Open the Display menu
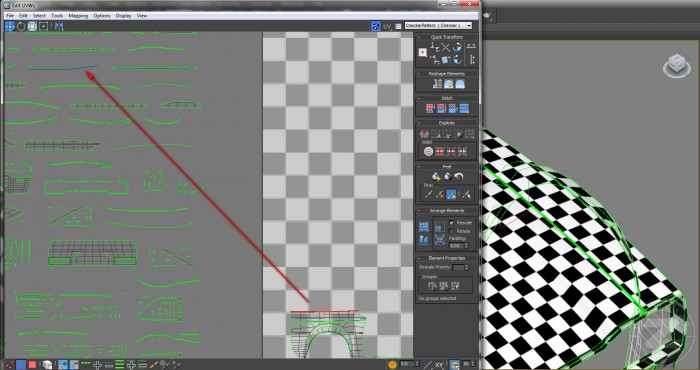Image resolution: width=700 pixels, height=370 pixels. (124, 16)
